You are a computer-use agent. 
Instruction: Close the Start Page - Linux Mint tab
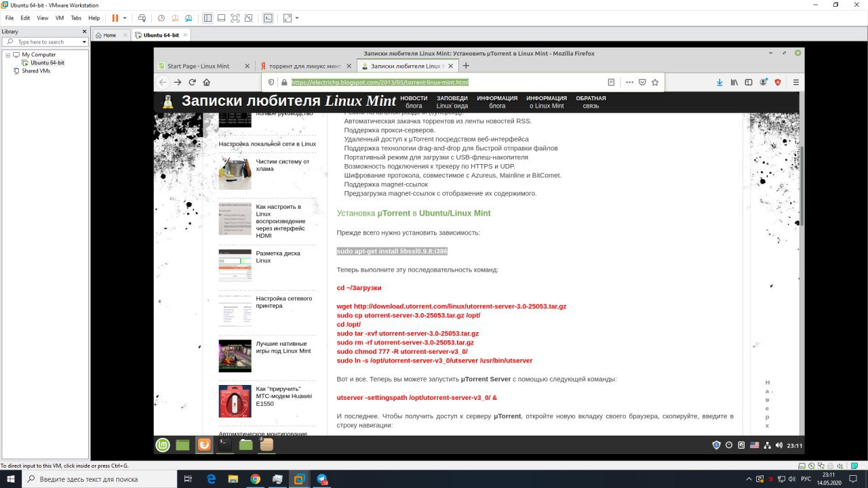(x=246, y=66)
